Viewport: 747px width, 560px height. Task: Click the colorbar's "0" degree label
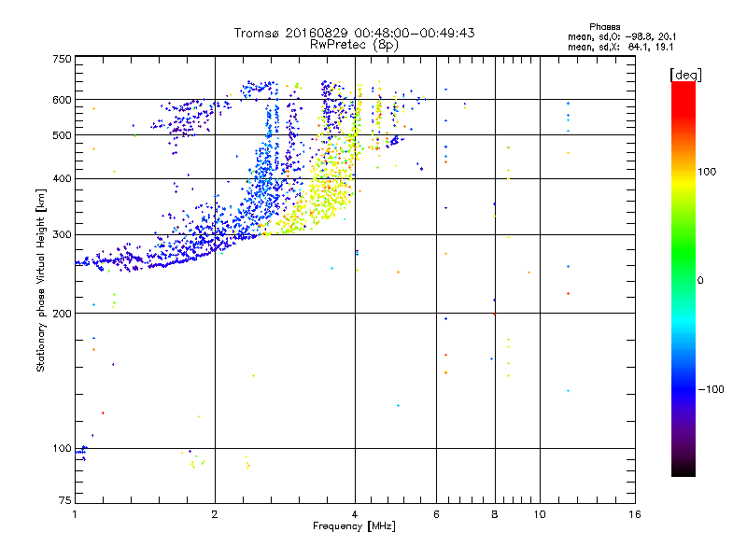(700, 281)
